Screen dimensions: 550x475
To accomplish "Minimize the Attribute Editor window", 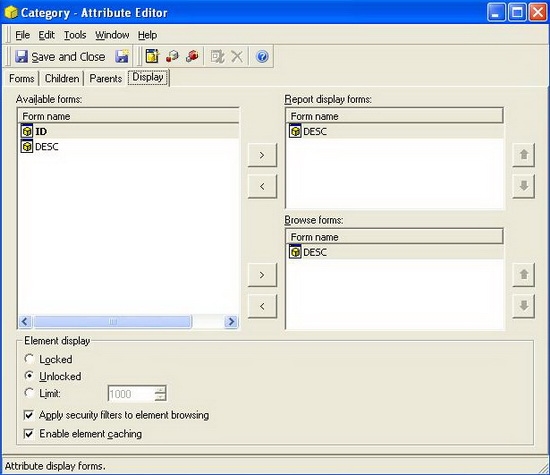I will point(496,13).
